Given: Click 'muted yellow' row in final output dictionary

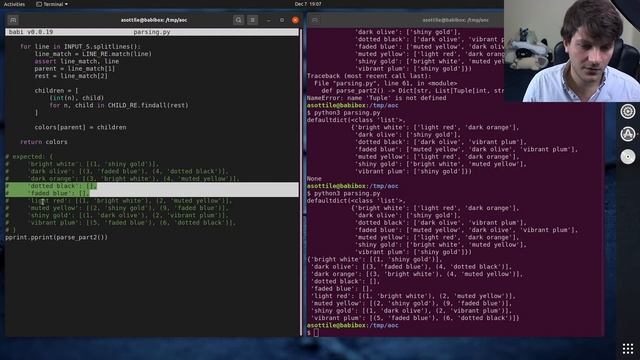Looking at the screenshot, I should [411, 303].
